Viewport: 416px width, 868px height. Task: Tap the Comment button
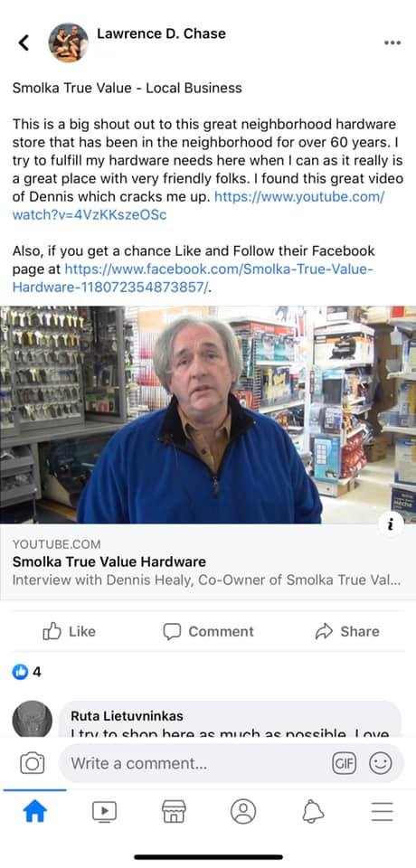[208, 632]
